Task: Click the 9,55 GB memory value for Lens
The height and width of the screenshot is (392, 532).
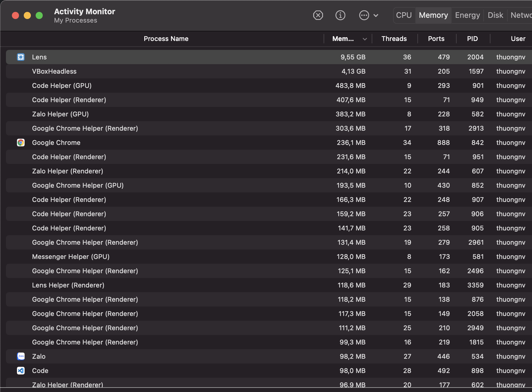Action: (x=353, y=57)
